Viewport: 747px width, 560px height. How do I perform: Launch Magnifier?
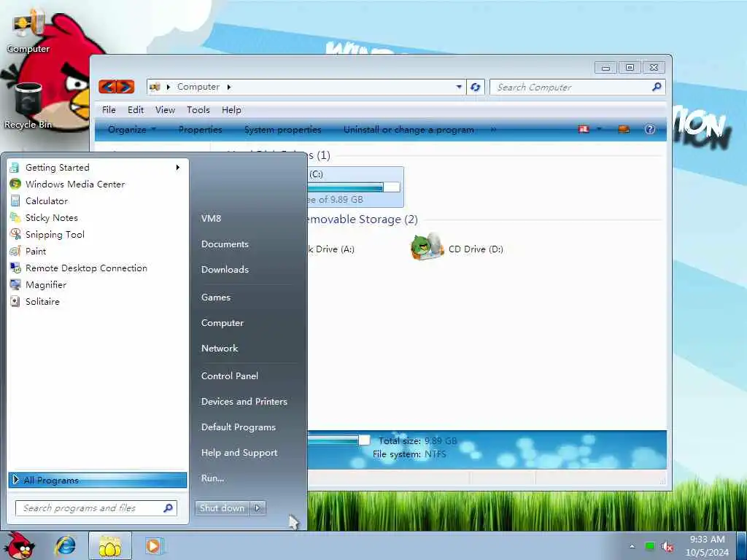pos(97,285)
